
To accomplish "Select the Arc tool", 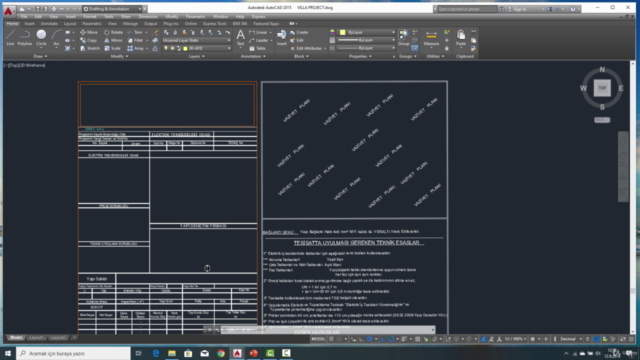I will click(56, 38).
